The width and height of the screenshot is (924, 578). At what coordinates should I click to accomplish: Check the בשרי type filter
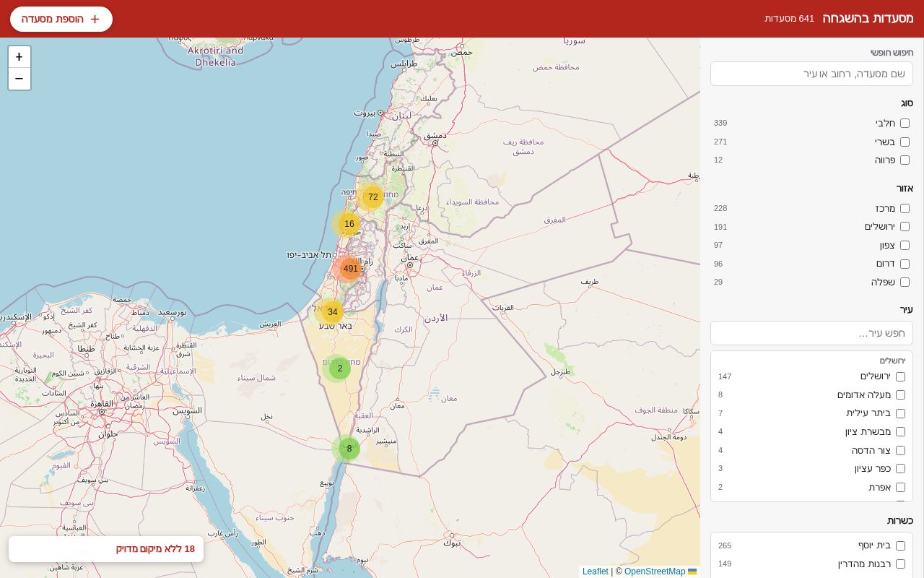coord(905,142)
